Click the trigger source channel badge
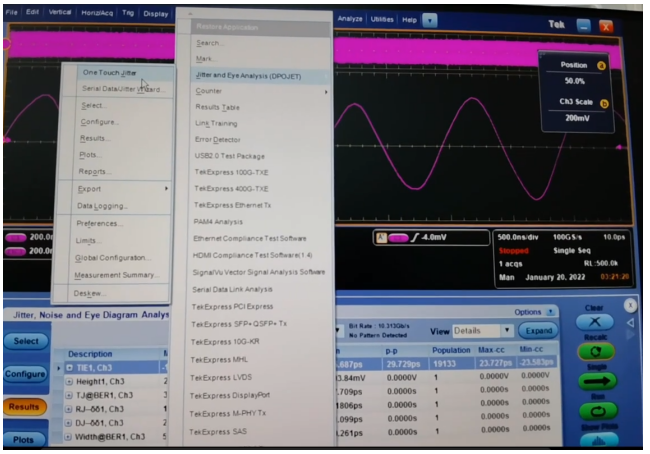Image resolution: width=650 pixels, height=454 pixels. 398,238
